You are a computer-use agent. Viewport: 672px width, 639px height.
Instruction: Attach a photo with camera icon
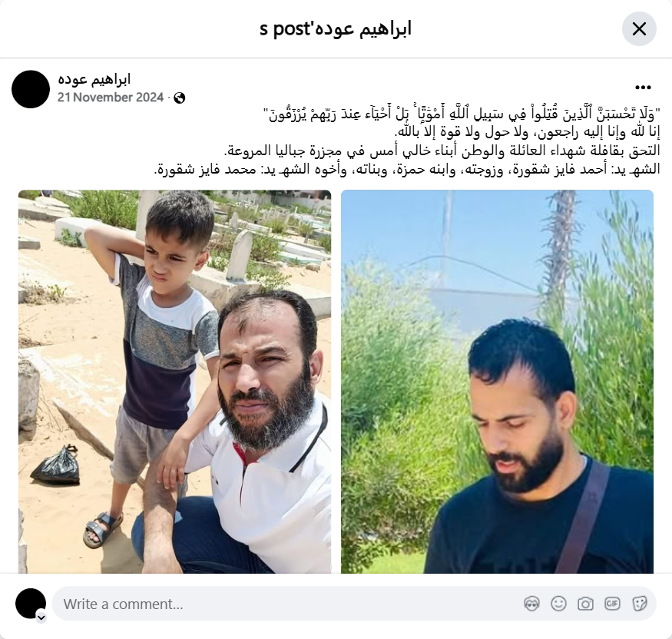point(585,604)
